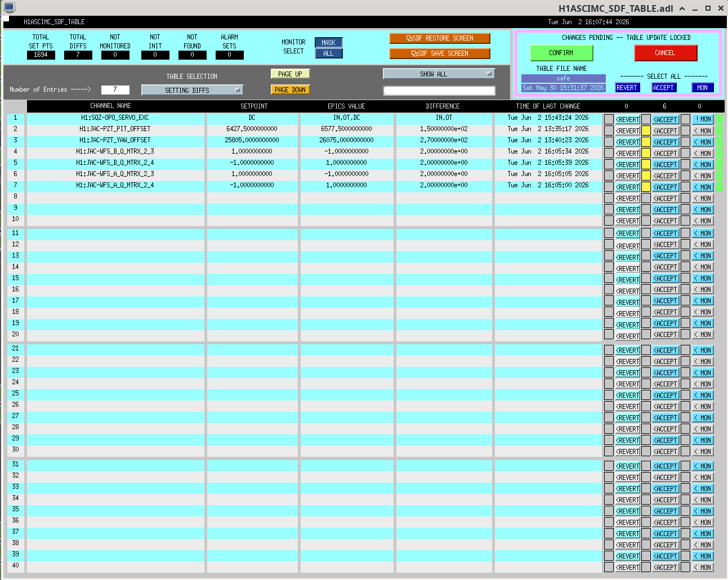Click <ACCEPT for H1:JAC-WFS_A_Q_MTRX_2_4 row
The width and height of the screenshot is (728, 580).
coord(665,187)
